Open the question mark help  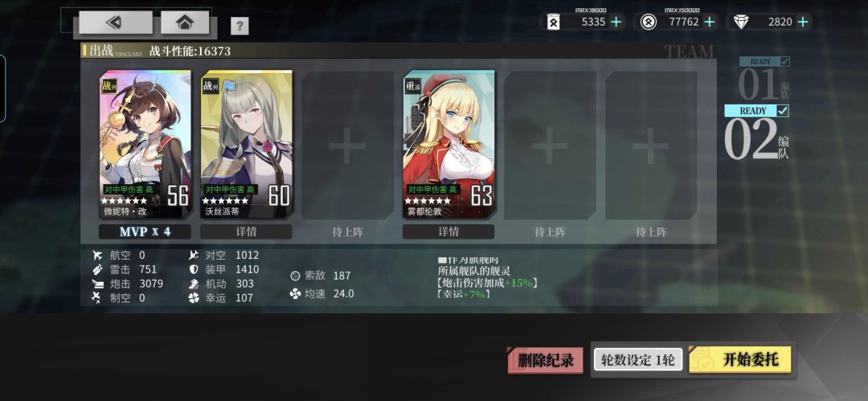240,26
